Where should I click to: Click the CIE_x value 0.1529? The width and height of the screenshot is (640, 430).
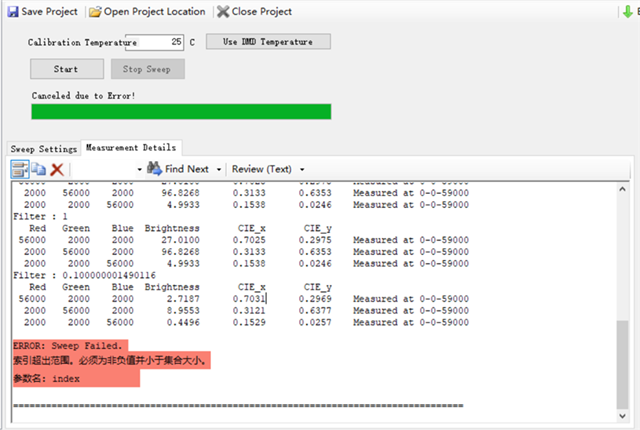249,322
